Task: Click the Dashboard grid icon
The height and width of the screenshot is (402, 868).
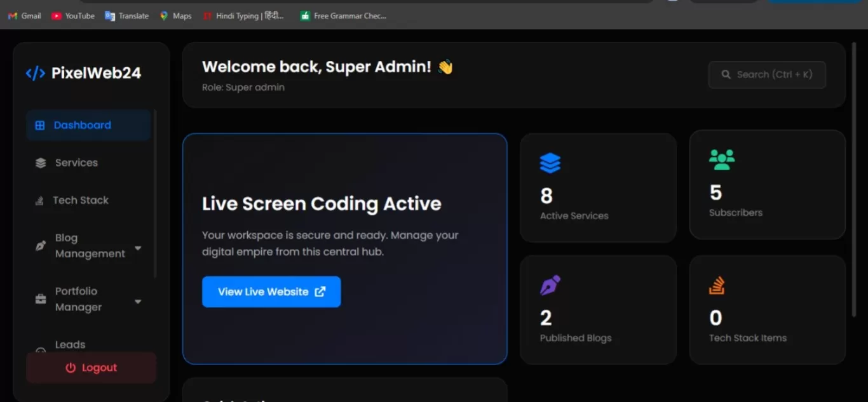Action: click(40, 126)
